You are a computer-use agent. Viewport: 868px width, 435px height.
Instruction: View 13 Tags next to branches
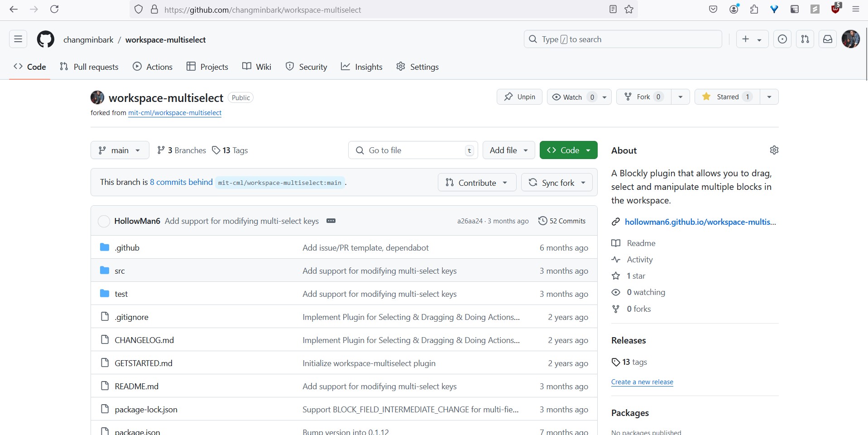(230, 150)
